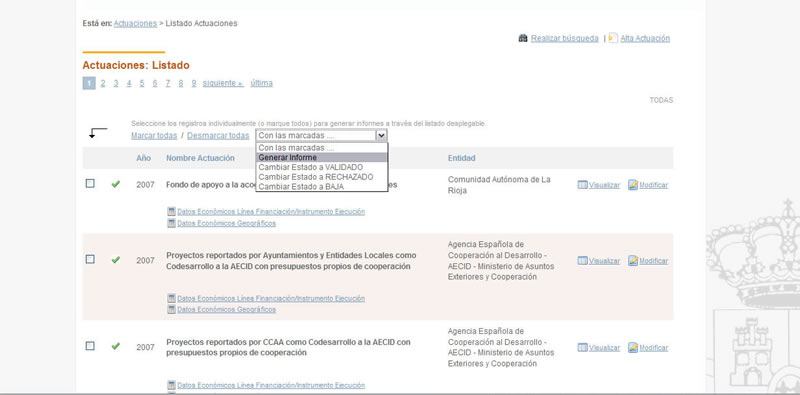
Task: Click Modificar link for CCAA como Codesarrollo row
Action: tap(654, 348)
